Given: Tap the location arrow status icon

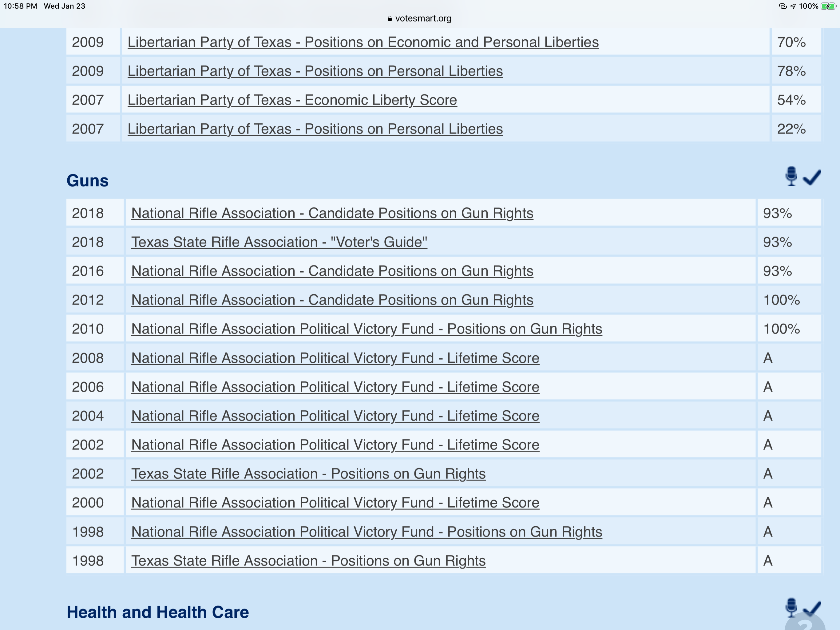Looking at the screenshot, I should click(793, 6).
